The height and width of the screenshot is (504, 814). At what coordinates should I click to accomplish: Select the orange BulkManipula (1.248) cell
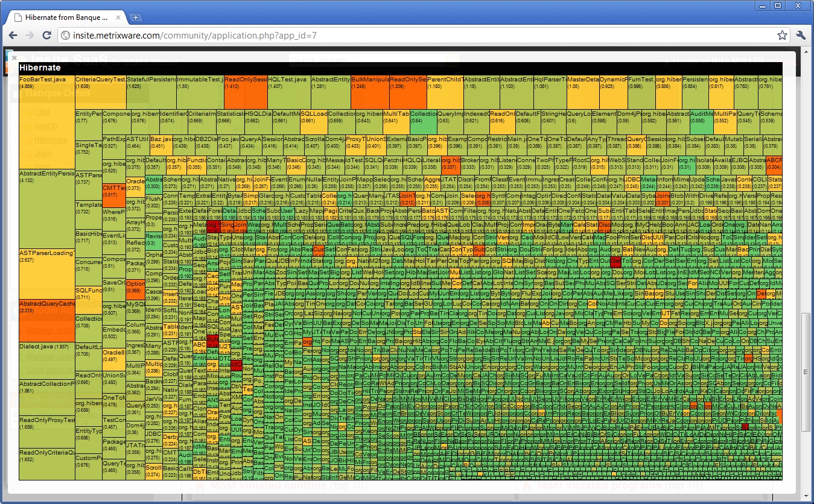(370, 92)
